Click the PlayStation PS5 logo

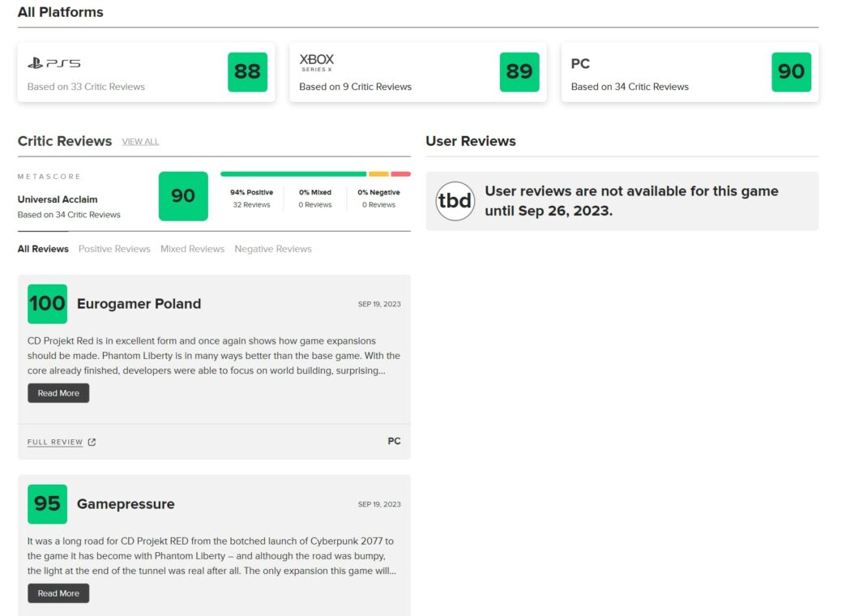(54, 64)
